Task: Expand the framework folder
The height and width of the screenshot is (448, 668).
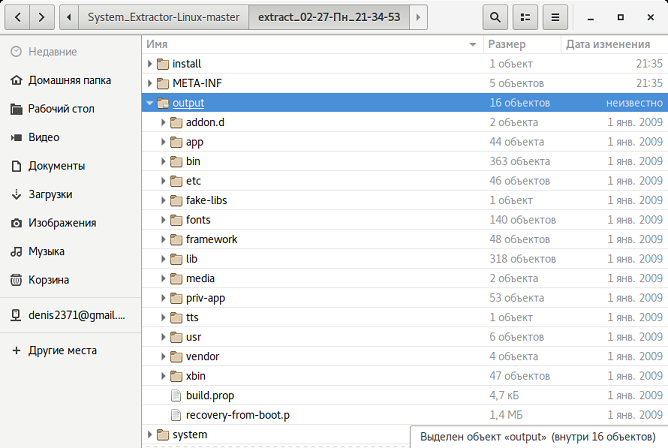Action: point(163,239)
